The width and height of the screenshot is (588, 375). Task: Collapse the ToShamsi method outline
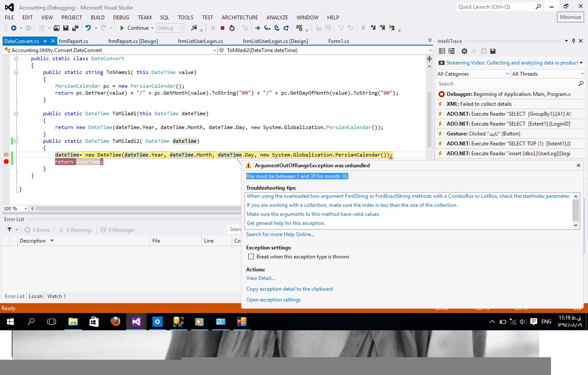[16, 72]
